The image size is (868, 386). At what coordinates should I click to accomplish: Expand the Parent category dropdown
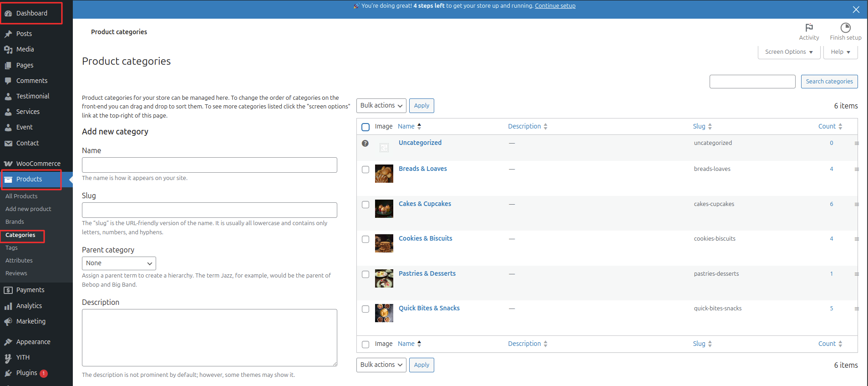point(119,263)
